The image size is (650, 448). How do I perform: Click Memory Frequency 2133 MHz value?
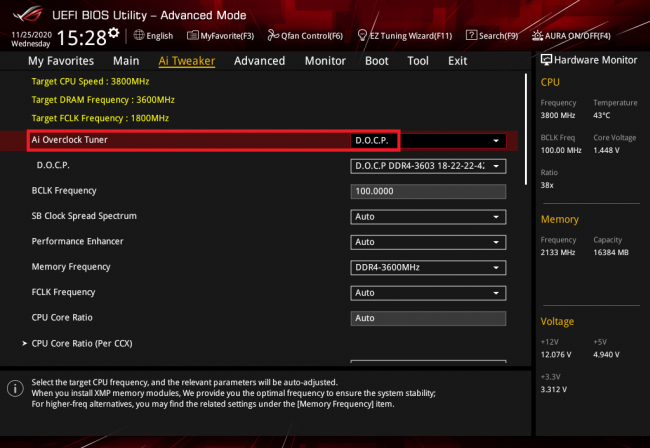558,252
